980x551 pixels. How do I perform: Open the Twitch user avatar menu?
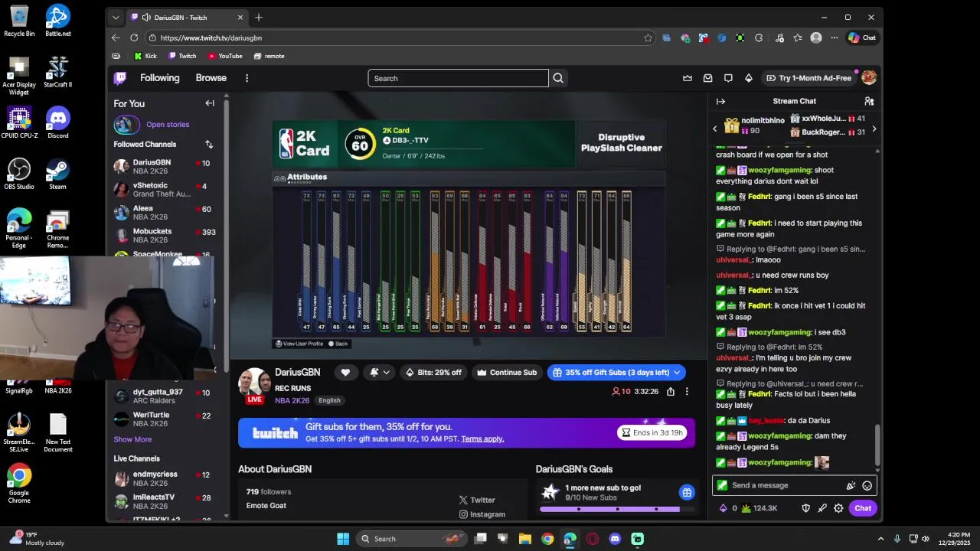869,78
